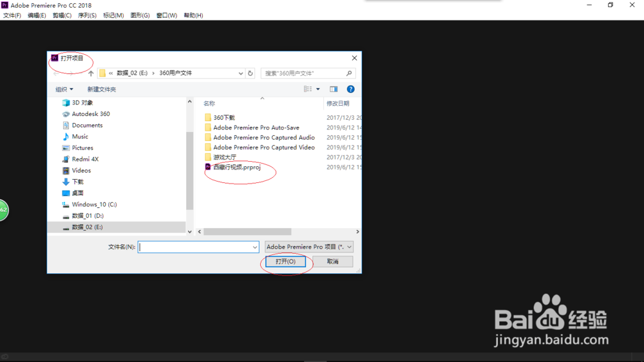644x362 pixels.
Task: Click 360用户文件 in the address bar
Action: click(175, 73)
